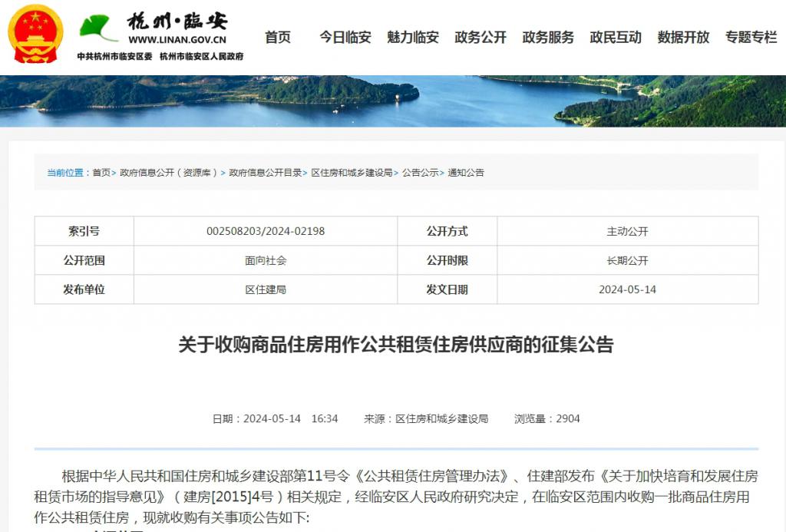
Task: Click the article title heading
Action: (x=396, y=345)
